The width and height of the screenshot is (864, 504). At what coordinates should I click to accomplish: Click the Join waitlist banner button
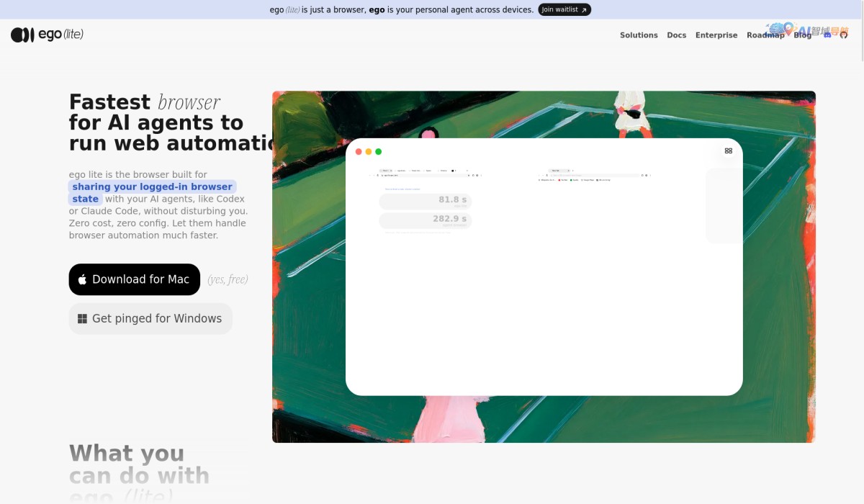[564, 10]
